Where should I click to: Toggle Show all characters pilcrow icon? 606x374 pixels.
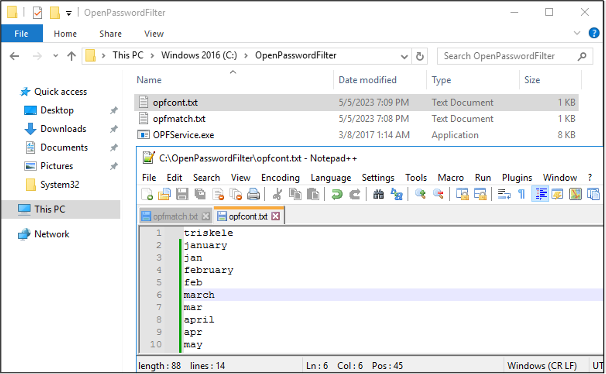click(x=521, y=194)
